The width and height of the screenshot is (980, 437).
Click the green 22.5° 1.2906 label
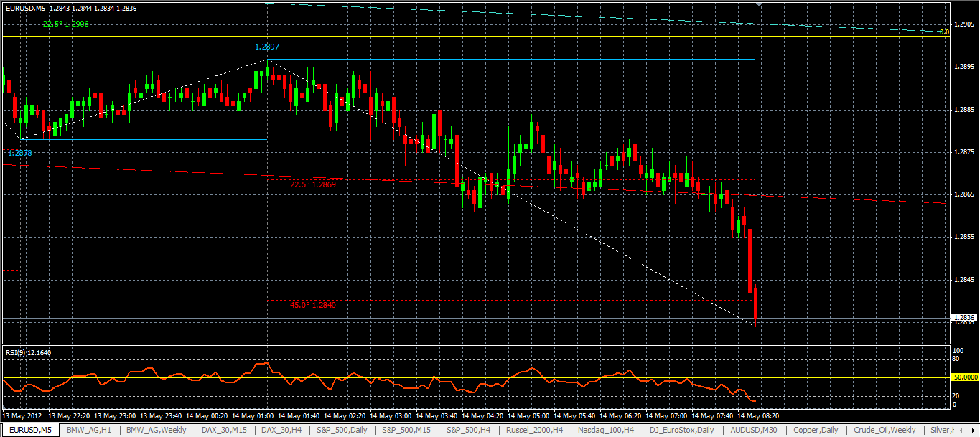65,24
